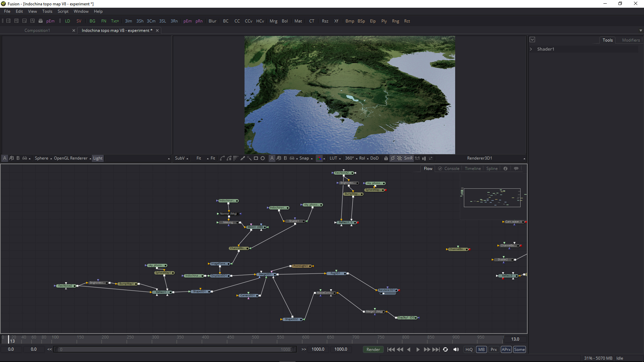Click the Tools panel button
Image resolution: width=644 pixels, height=362 pixels.
[608, 40]
